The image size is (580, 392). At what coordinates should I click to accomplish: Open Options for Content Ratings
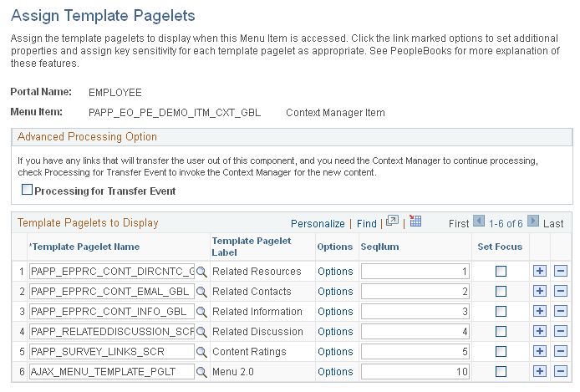335,351
